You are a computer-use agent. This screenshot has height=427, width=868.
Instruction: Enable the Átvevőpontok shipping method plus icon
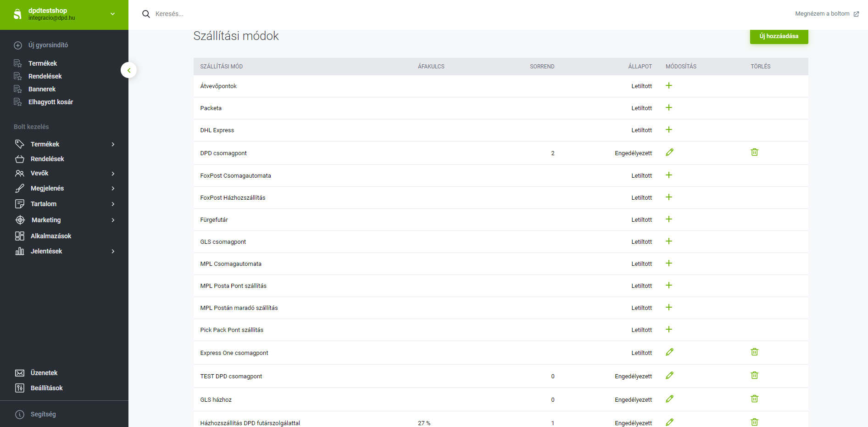669,85
